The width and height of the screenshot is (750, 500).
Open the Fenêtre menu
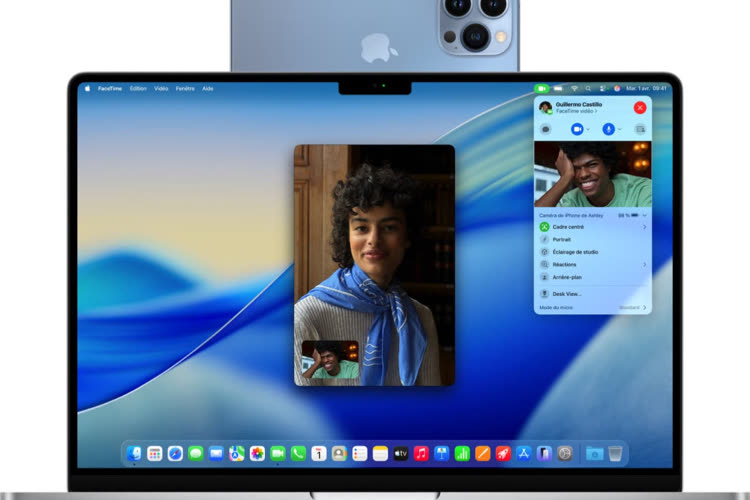[185, 88]
